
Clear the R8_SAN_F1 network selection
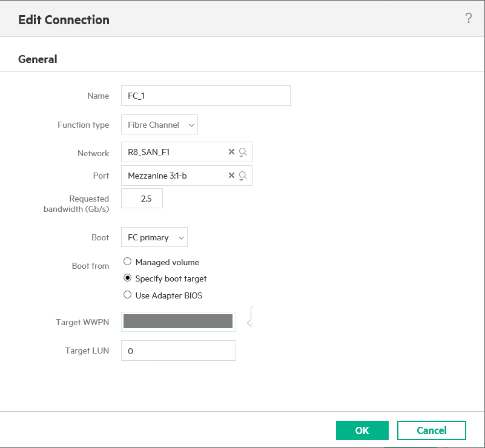231,151
